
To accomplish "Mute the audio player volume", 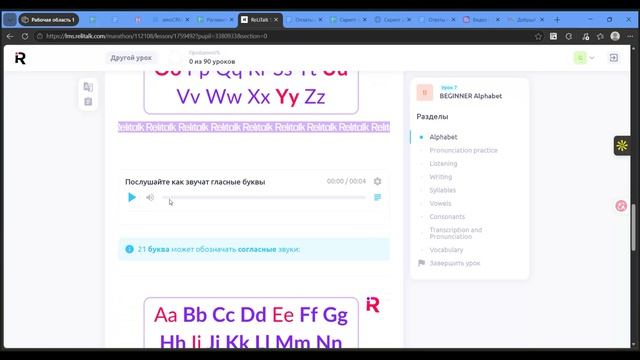I will pyautogui.click(x=150, y=198).
